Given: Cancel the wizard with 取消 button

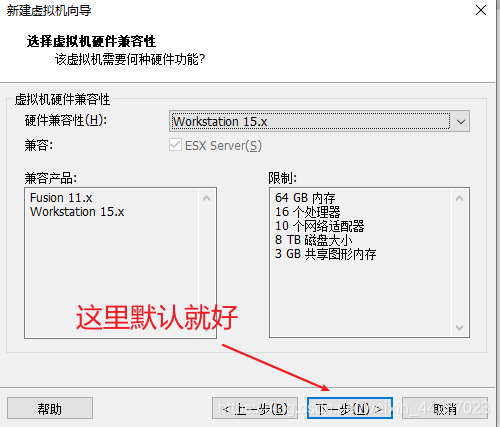Looking at the screenshot, I should pyautogui.click(x=445, y=408).
